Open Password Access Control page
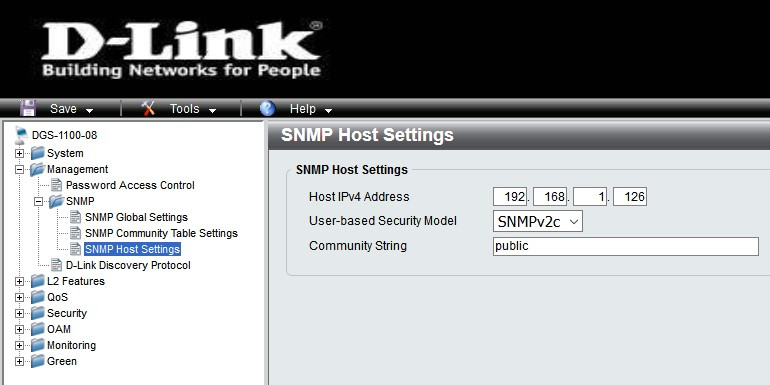This screenshot has height=385, width=770. tap(130, 185)
